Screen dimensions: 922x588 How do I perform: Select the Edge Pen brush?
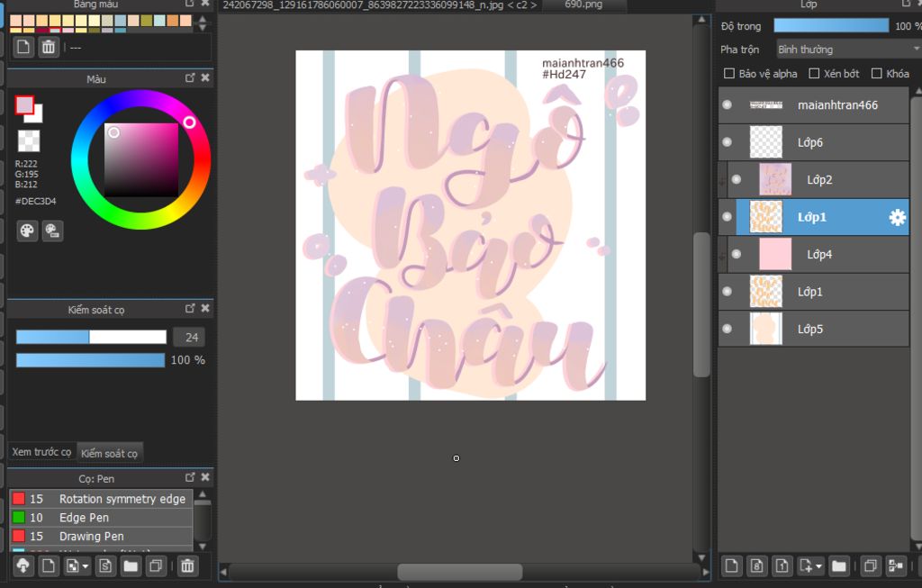click(x=101, y=518)
